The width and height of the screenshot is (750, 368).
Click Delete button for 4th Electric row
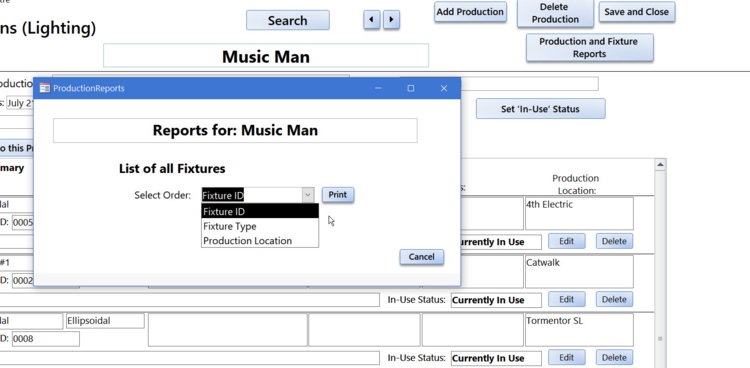tap(614, 241)
